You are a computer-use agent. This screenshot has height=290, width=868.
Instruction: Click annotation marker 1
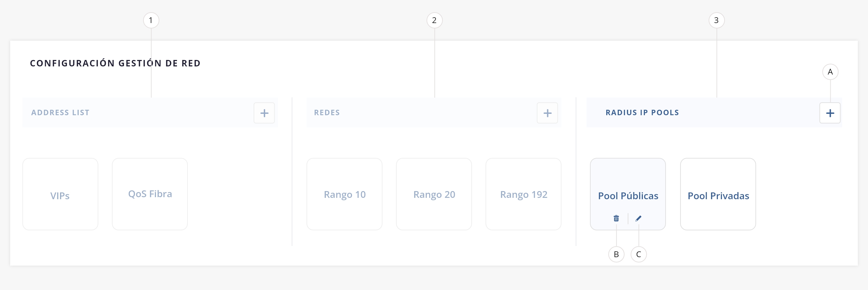point(151,20)
